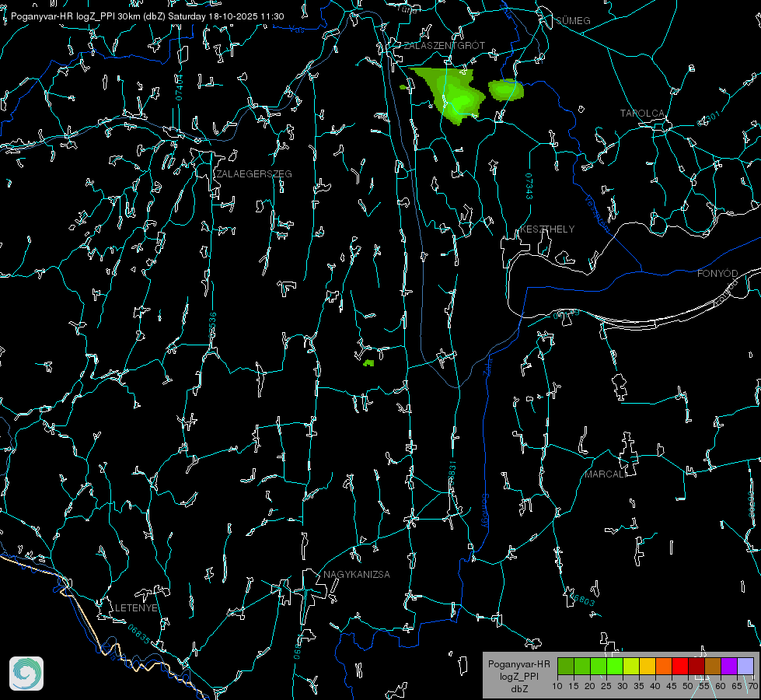Viewport: 761px width, 700px height.
Task: Click the swirl logo icon
Action: pos(26,674)
